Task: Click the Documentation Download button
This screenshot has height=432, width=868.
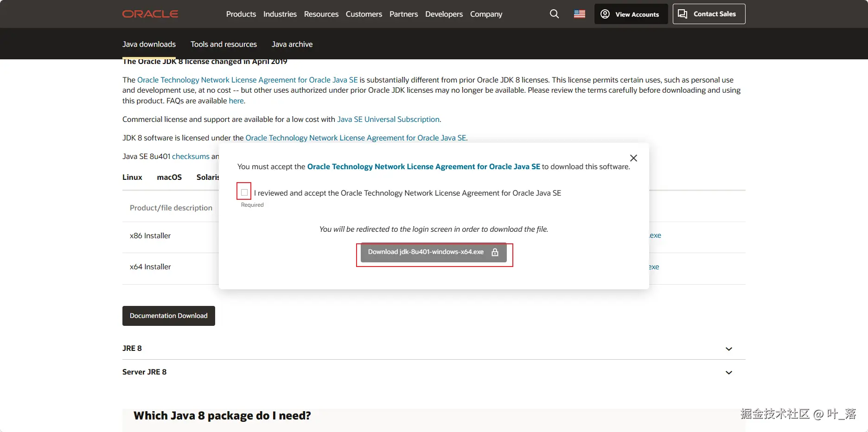Action: [x=169, y=316]
